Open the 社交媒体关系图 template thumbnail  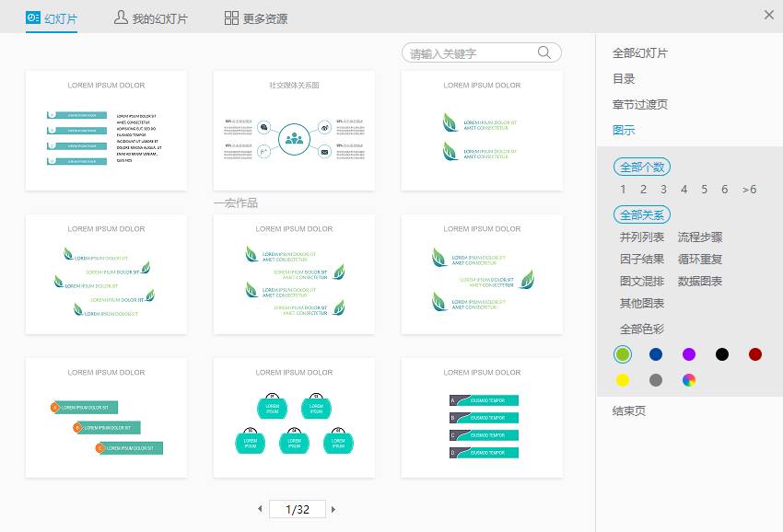coord(293,131)
